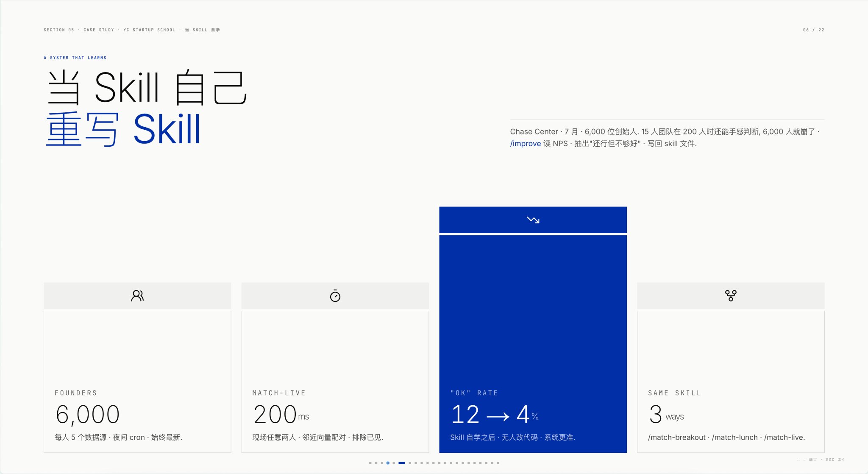The height and width of the screenshot is (474, 868).
Task: Click the SECTION 05 breadcrumb text
Action: click(x=59, y=30)
